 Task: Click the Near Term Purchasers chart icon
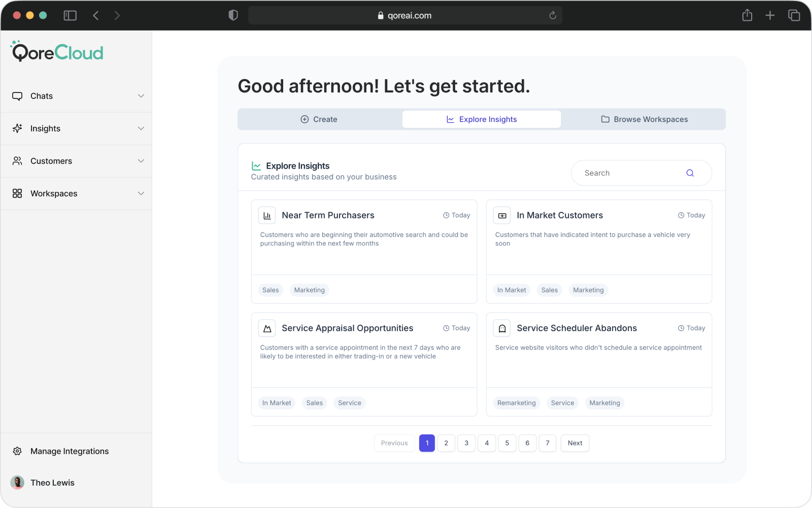[267, 215]
